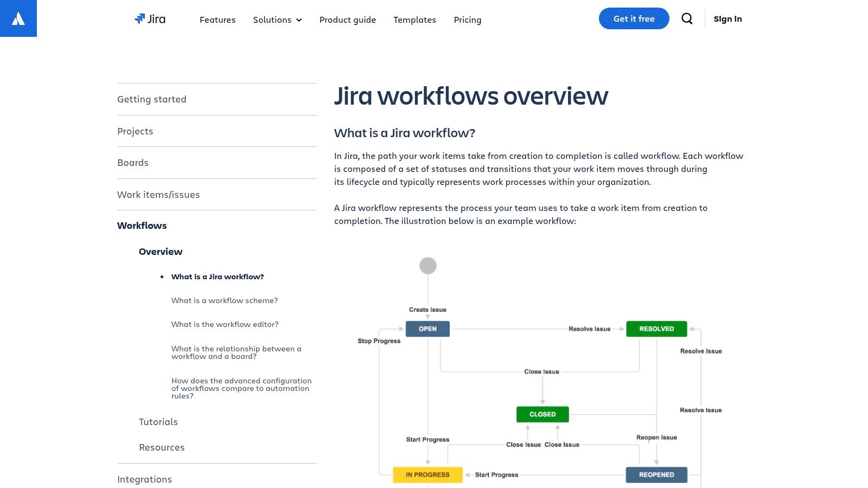868x488 pixels.
Task: Click the OPEN status box in diagram
Action: coord(427,329)
